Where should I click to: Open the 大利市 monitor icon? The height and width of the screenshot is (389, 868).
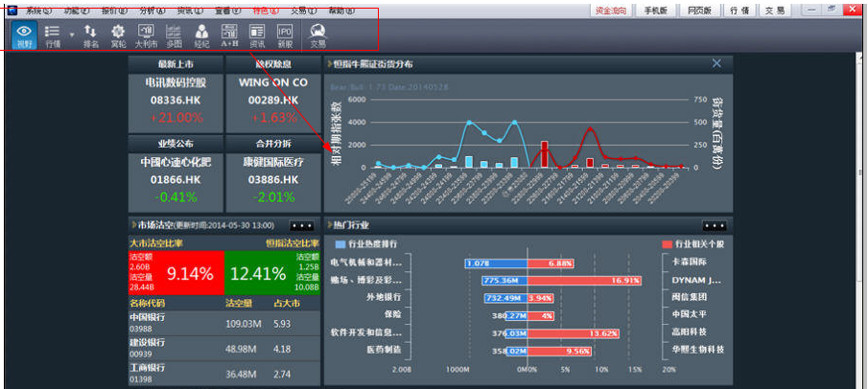[x=146, y=35]
